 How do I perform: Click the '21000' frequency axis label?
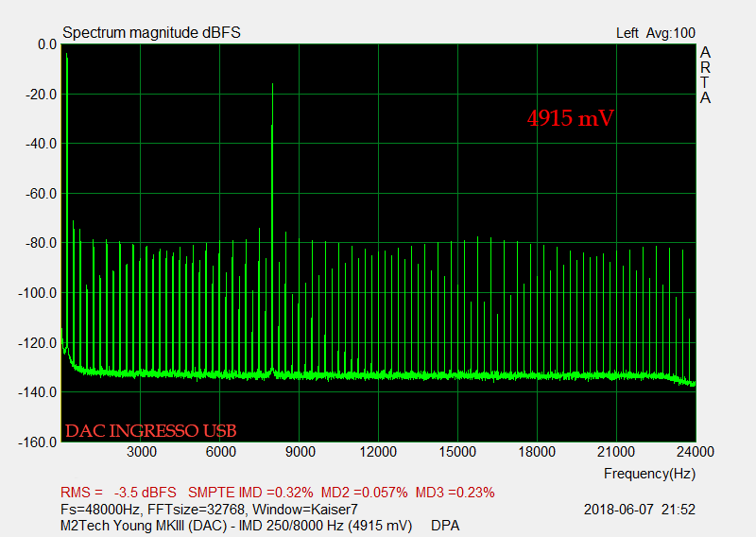[616, 452]
